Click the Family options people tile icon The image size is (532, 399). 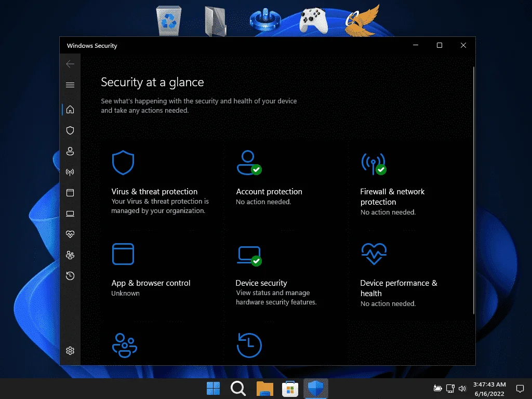point(125,345)
